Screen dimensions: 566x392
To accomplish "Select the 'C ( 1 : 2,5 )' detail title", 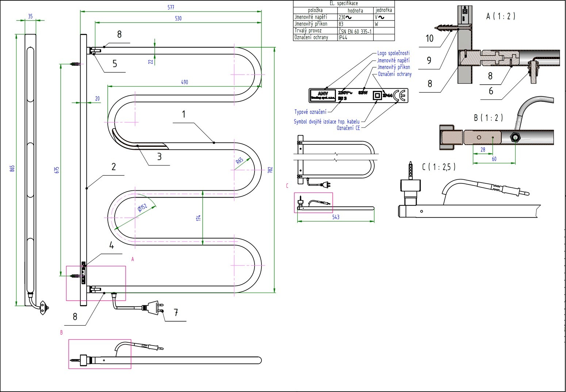I will coord(439,167).
